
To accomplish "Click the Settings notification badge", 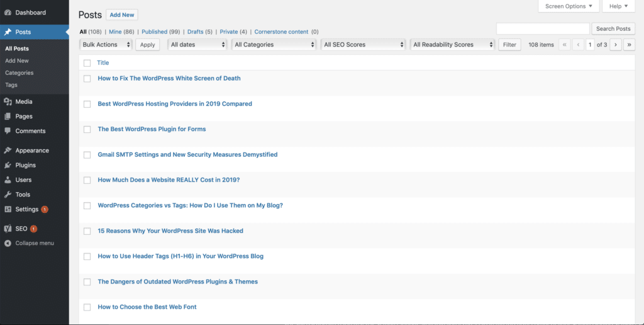I will point(45,209).
